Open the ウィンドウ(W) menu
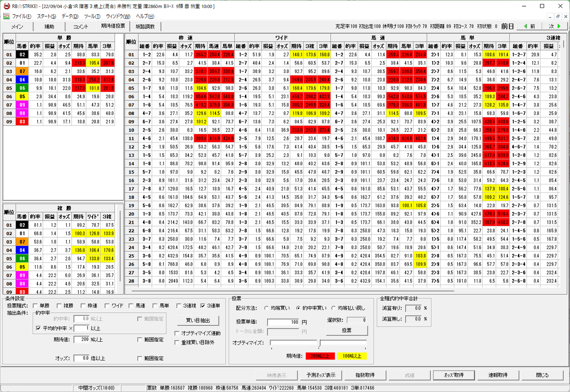The image size is (570, 392). 119,16
